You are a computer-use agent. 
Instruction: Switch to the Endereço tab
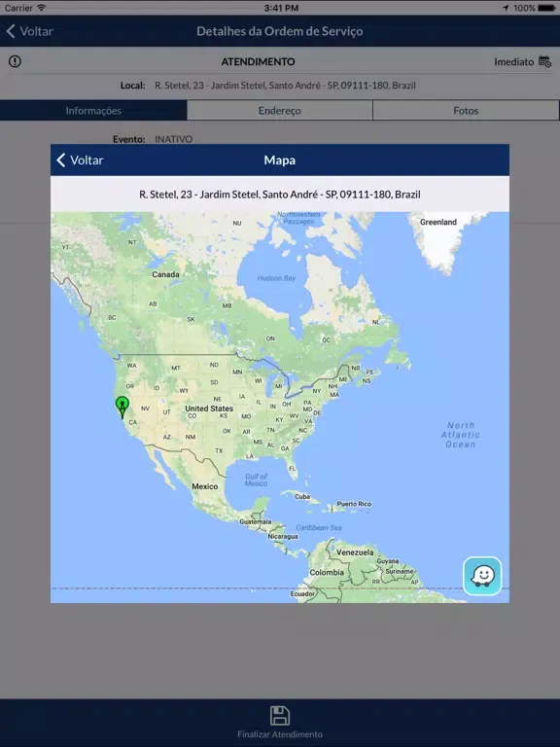(280, 111)
